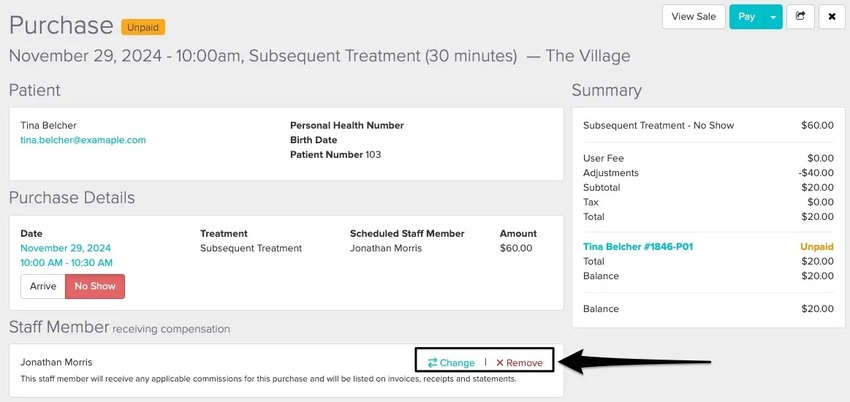
Task: Click the share/export icon button
Action: click(800, 17)
